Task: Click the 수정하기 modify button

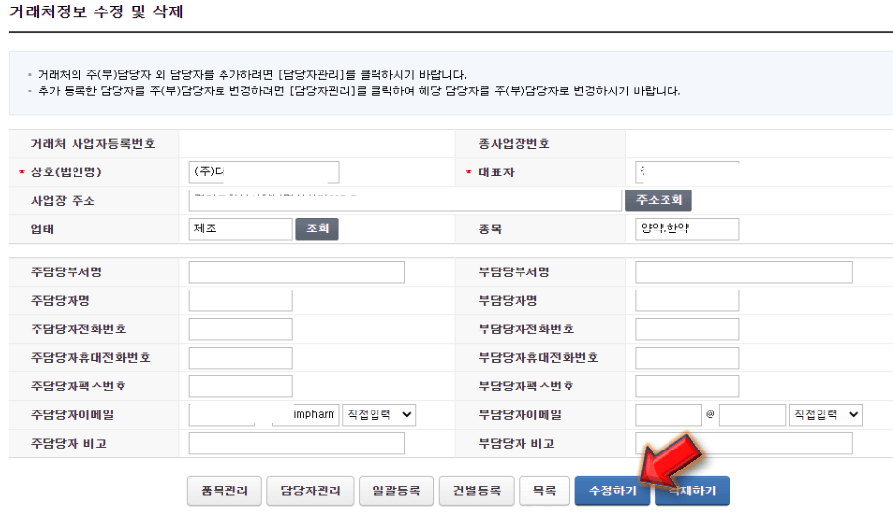Action: tap(612, 491)
